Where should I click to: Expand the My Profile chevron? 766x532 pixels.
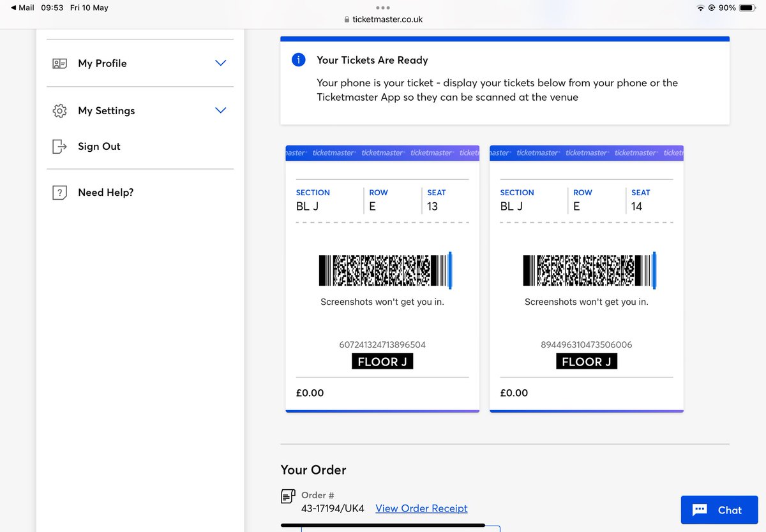pyautogui.click(x=221, y=63)
